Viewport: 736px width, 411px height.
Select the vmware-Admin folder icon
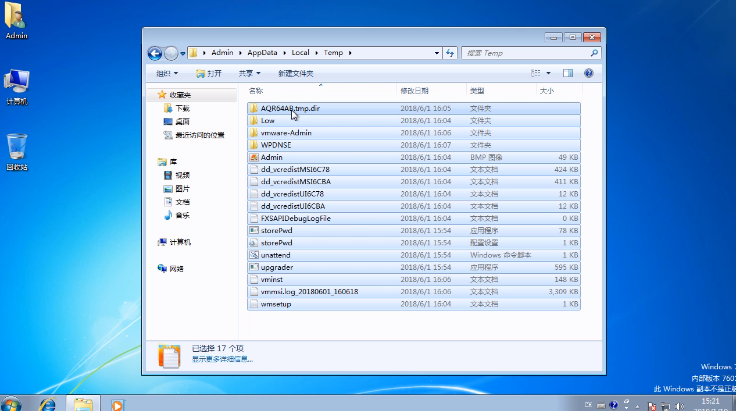click(254, 133)
